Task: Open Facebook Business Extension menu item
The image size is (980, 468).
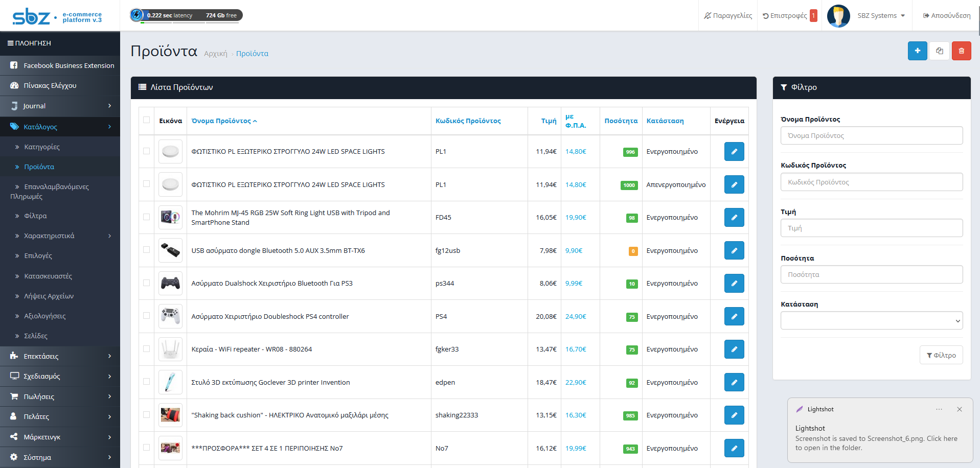Action: pyautogui.click(x=69, y=65)
